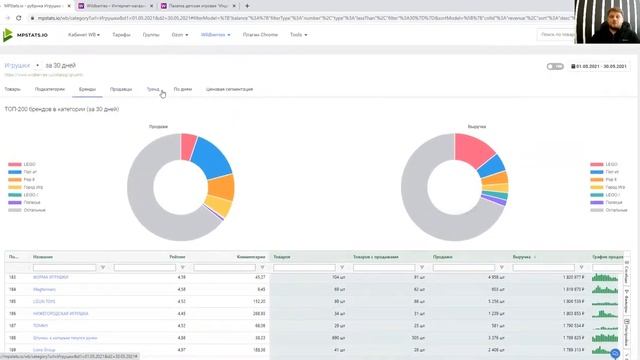Sort table by Рейтинг column header
Viewport: 640px width, 360px height.
177,257
